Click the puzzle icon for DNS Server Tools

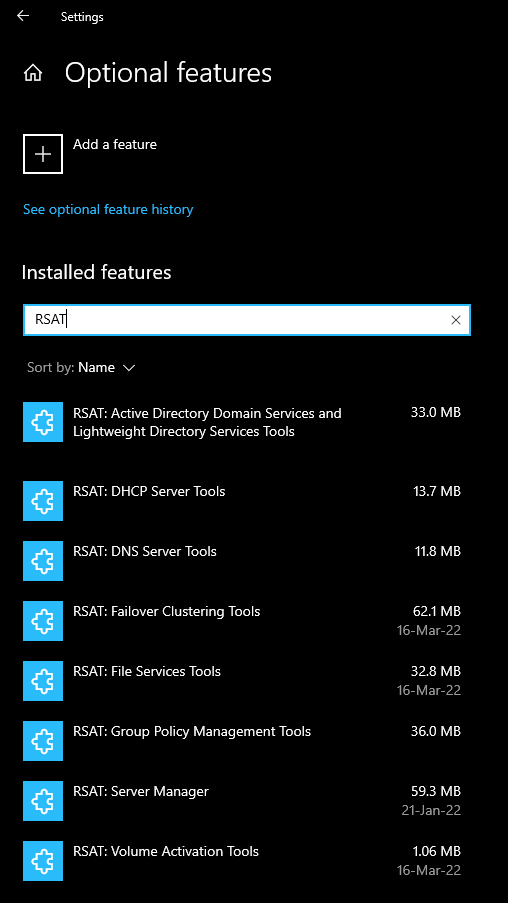click(x=43, y=561)
